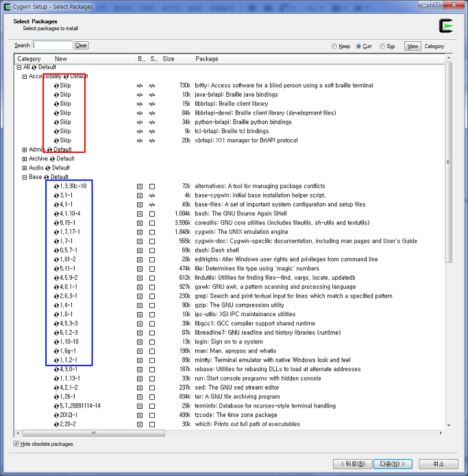The image size is (468, 476).
Task: Go back with the 뒤로(B) button
Action: 352,464
